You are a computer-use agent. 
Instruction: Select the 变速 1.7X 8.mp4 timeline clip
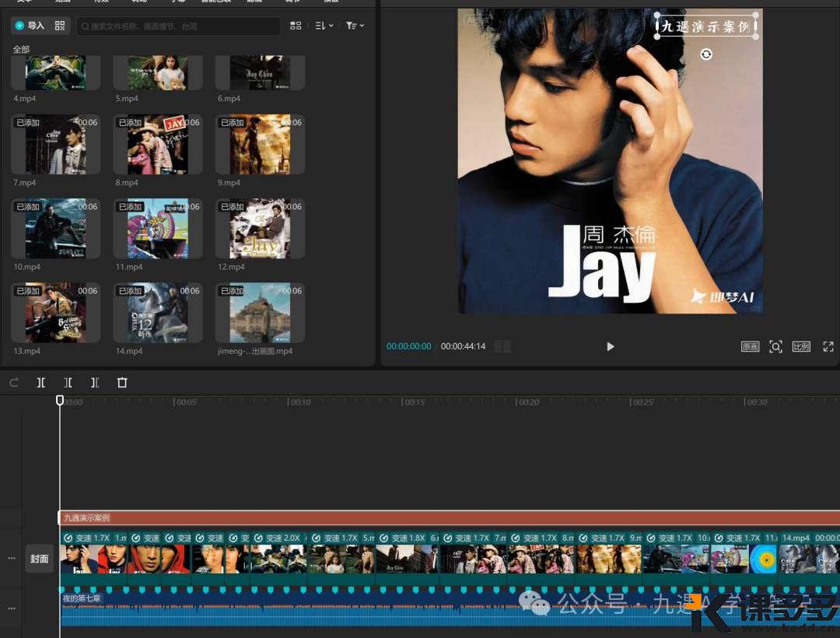tap(542, 557)
